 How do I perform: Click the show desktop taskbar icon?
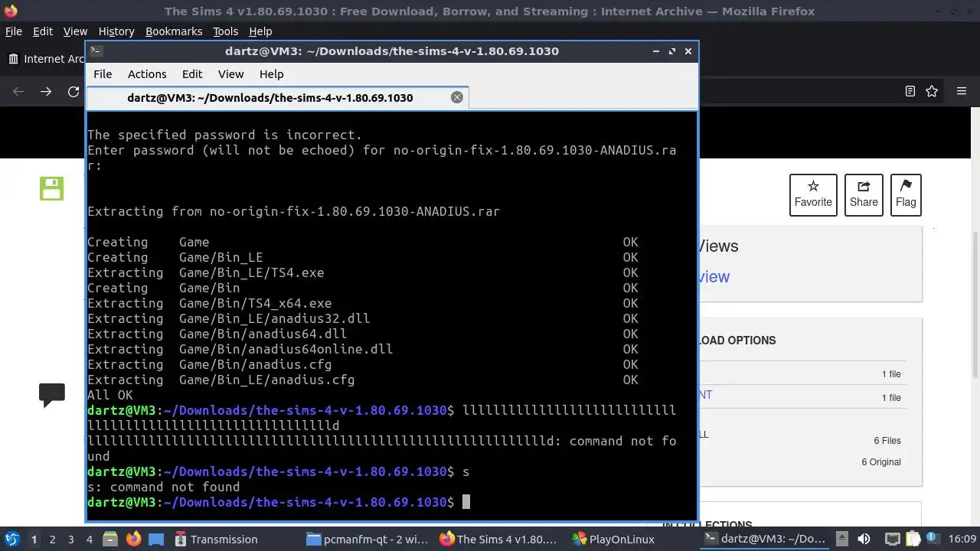pos(156,540)
